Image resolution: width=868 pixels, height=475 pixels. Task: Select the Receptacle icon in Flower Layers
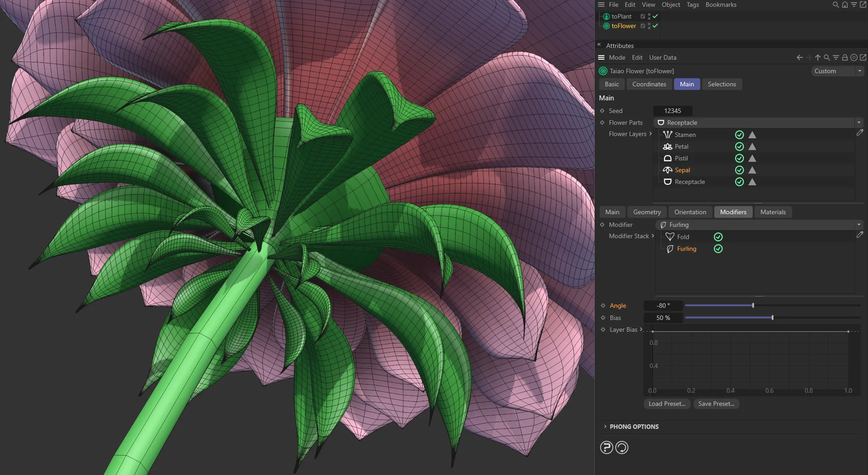[668, 182]
